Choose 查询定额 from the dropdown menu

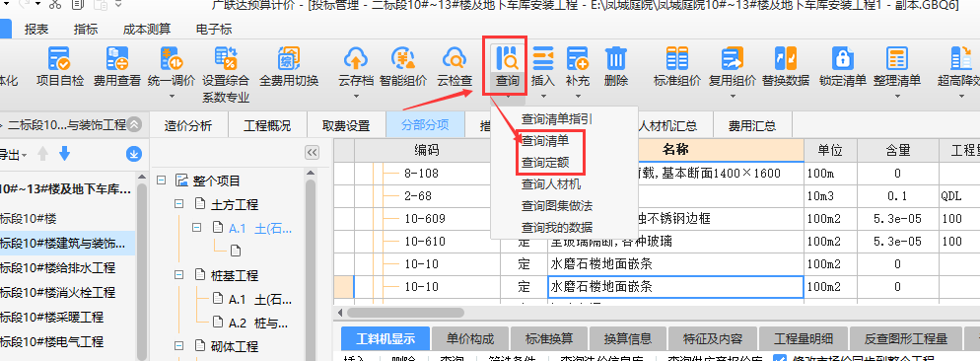click(545, 163)
